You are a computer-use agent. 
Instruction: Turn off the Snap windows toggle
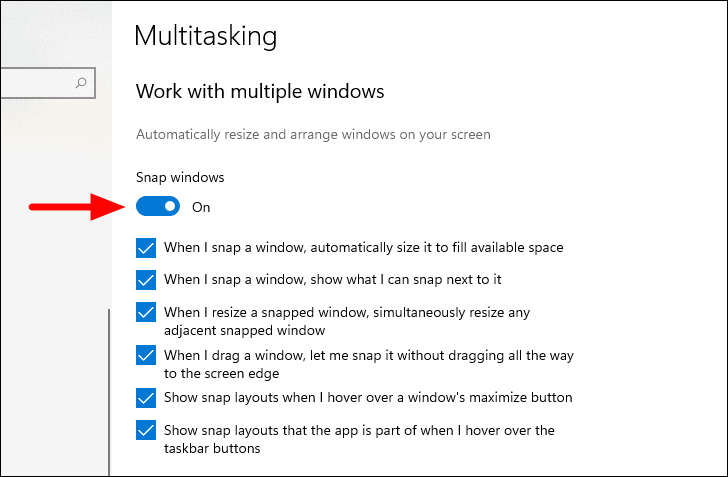(x=158, y=206)
